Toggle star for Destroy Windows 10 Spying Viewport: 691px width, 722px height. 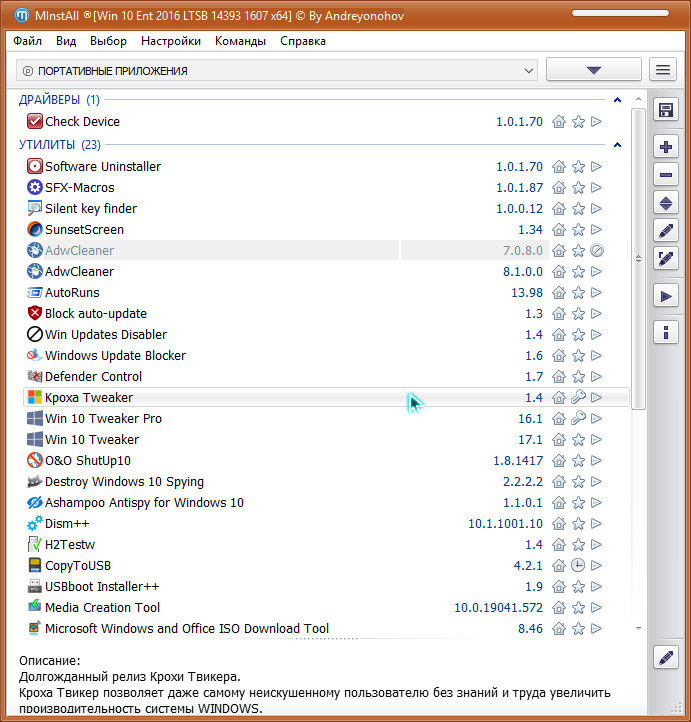click(x=578, y=482)
